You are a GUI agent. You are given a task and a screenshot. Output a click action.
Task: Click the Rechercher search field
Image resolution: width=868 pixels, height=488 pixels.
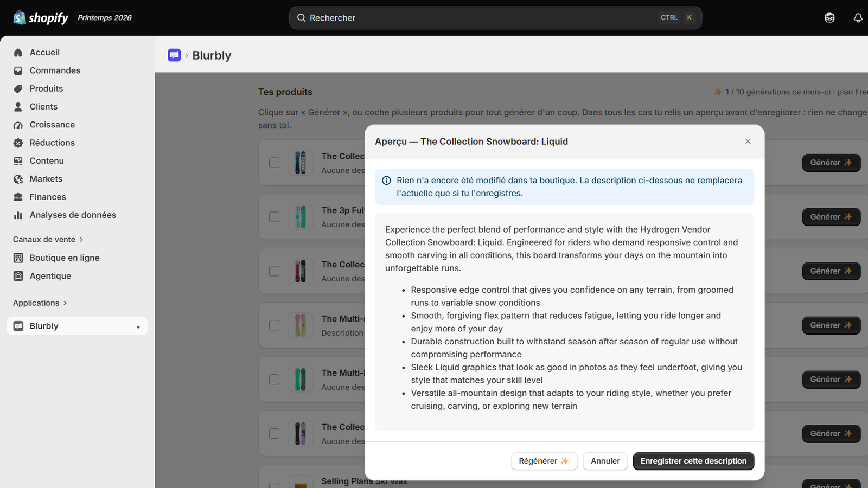(x=495, y=18)
